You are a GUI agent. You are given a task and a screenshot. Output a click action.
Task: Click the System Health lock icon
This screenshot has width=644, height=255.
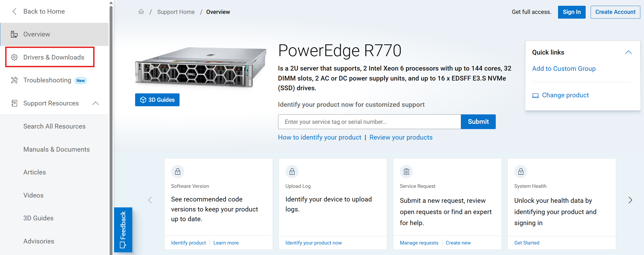coord(521,172)
